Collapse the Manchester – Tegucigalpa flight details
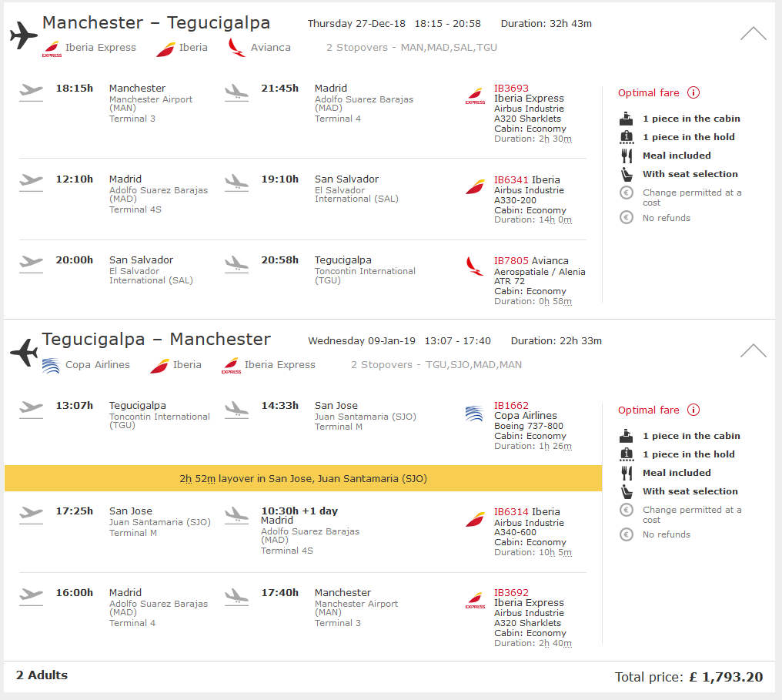 click(x=753, y=33)
